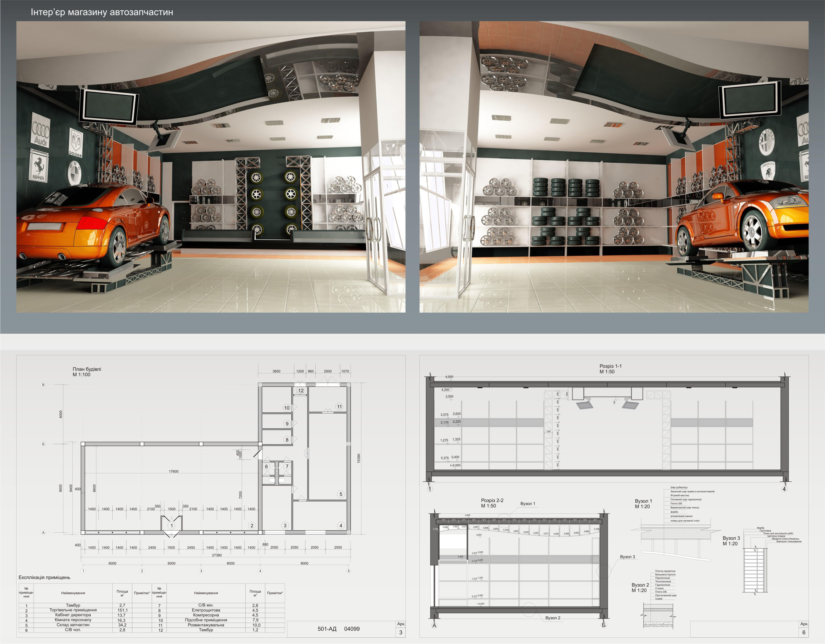The height and width of the screenshot is (644, 825).
Task: Click room marker 11 in floor plan
Action: click(339, 407)
